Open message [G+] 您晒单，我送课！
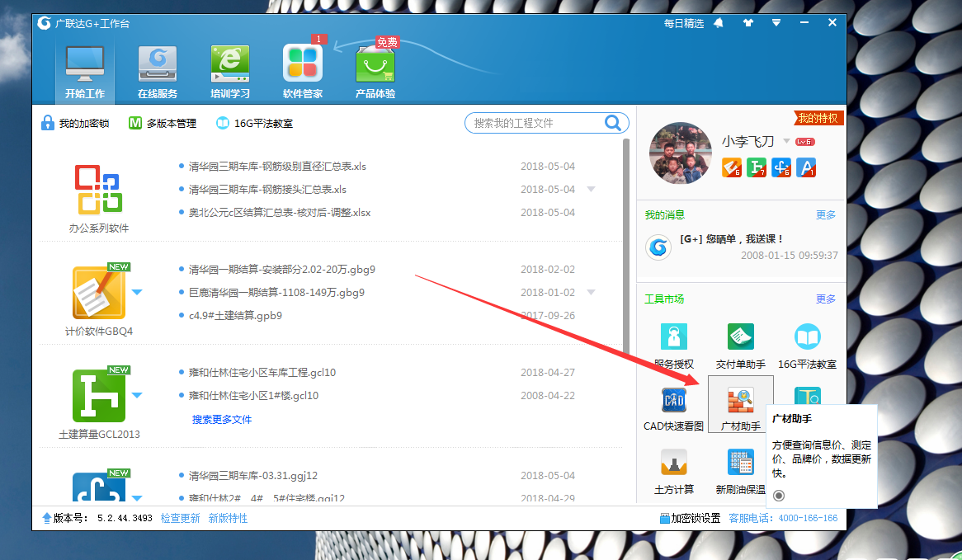The height and width of the screenshot is (560, 962). (731, 239)
